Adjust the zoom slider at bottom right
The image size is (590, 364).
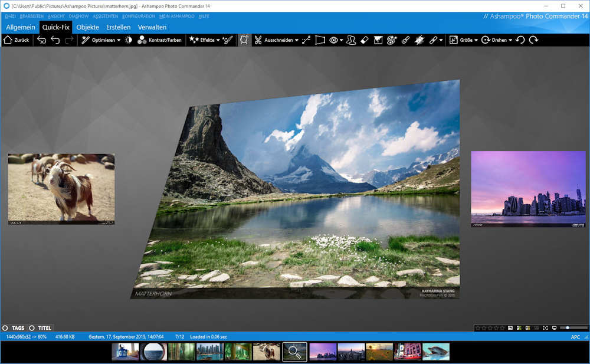point(568,327)
